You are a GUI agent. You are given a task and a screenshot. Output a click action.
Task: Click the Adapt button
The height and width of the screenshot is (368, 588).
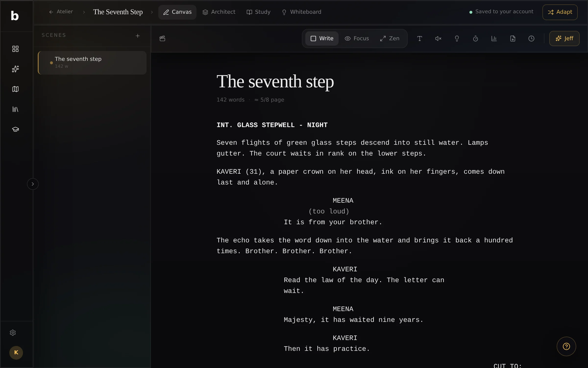560,12
